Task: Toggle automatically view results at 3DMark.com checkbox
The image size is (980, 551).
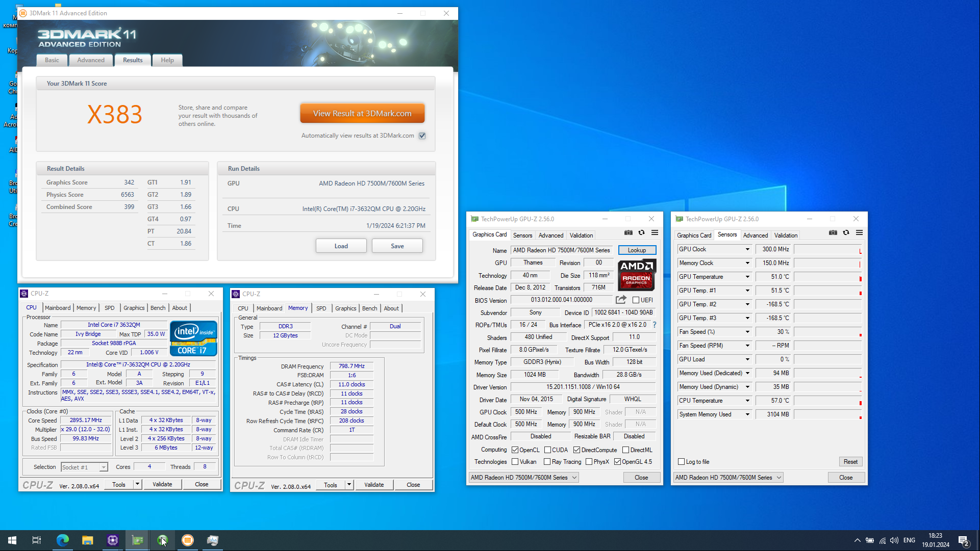Action: point(422,136)
